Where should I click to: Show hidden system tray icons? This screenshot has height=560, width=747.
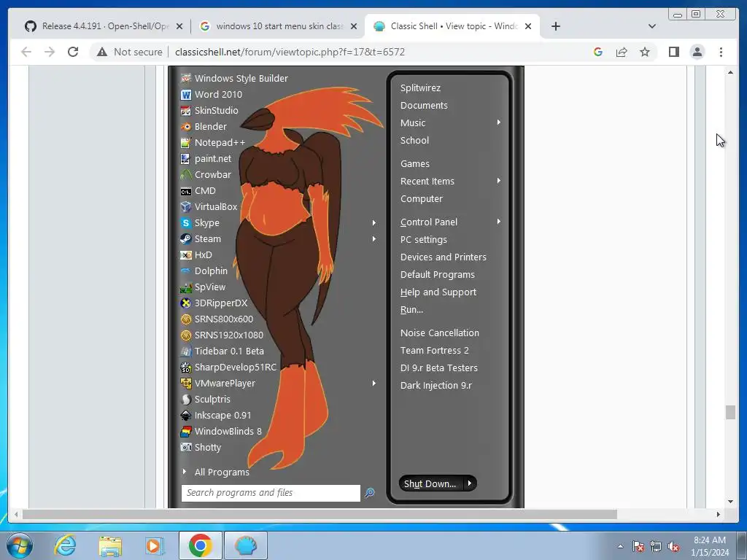click(x=620, y=547)
